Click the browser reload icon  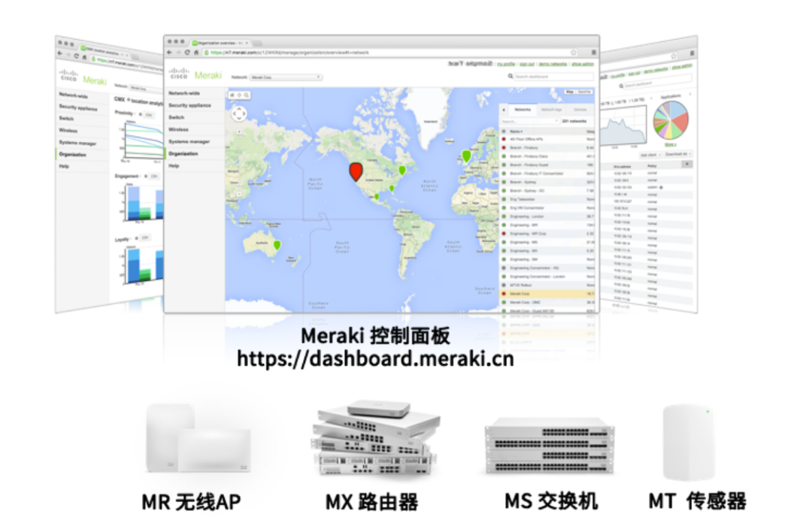(187, 53)
